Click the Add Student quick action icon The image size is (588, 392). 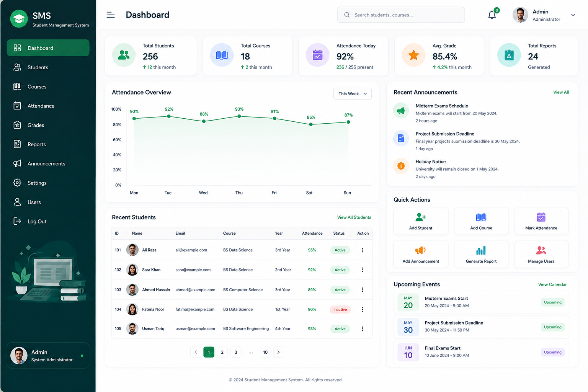(421, 217)
